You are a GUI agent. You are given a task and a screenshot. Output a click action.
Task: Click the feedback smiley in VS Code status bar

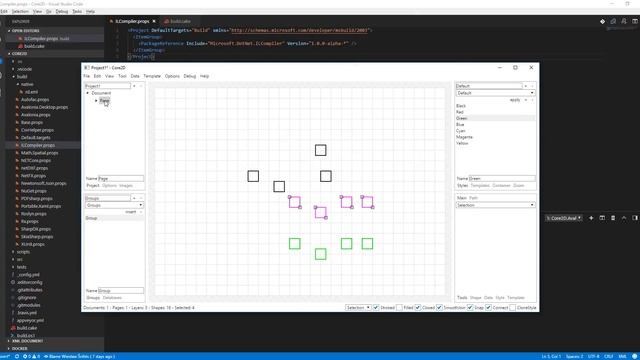(x=635, y=356)
